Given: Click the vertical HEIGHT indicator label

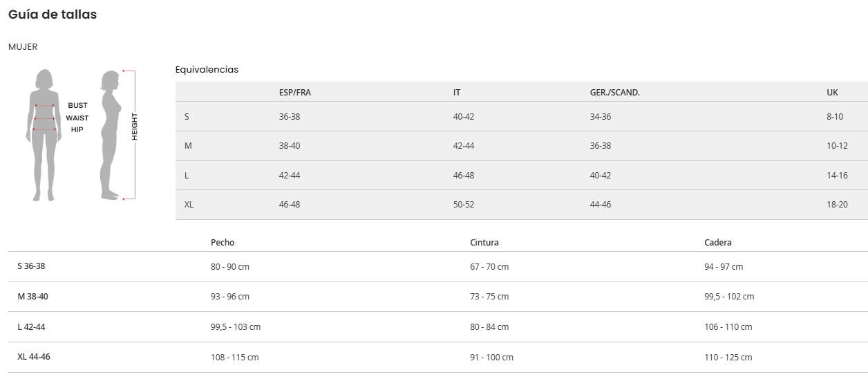Looking at the screenshot, I should click(x=135, y=127).
